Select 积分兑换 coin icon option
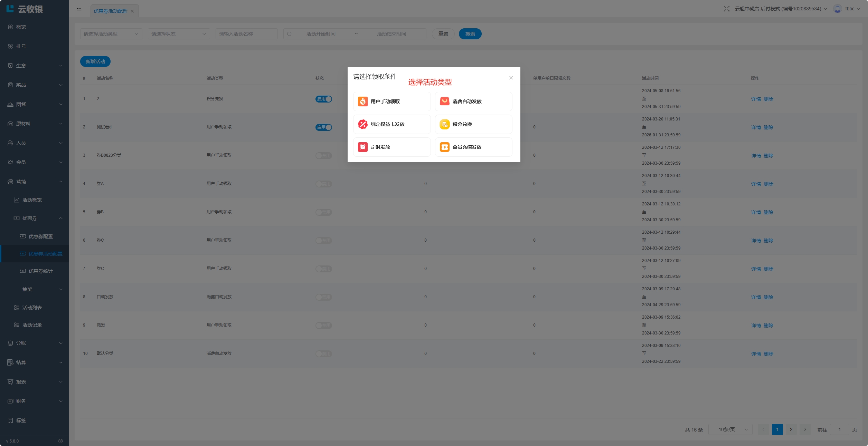868x446 pixels. (444, 124)
